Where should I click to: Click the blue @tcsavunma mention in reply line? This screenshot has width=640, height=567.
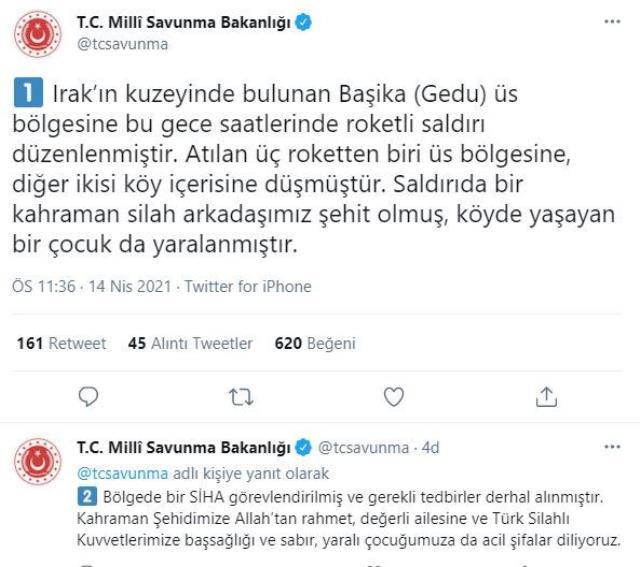pyautogui.click(x=122, y=474)
